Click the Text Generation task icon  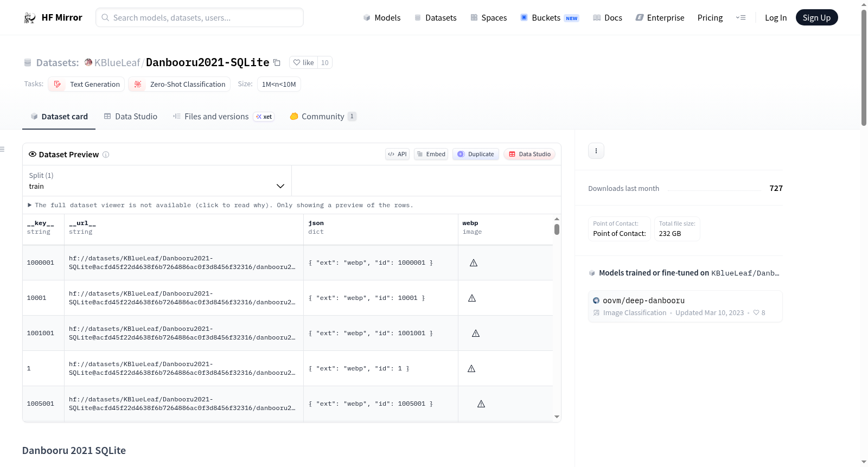pos(58,84)
